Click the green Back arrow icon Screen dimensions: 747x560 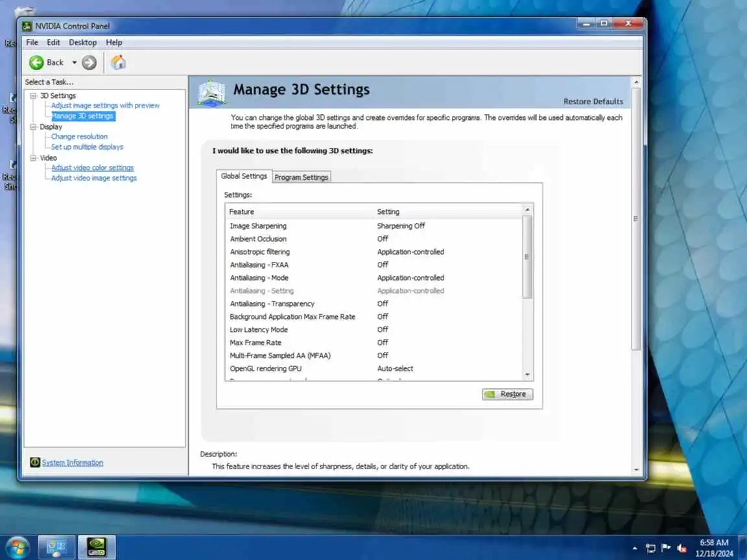[36, 62]
